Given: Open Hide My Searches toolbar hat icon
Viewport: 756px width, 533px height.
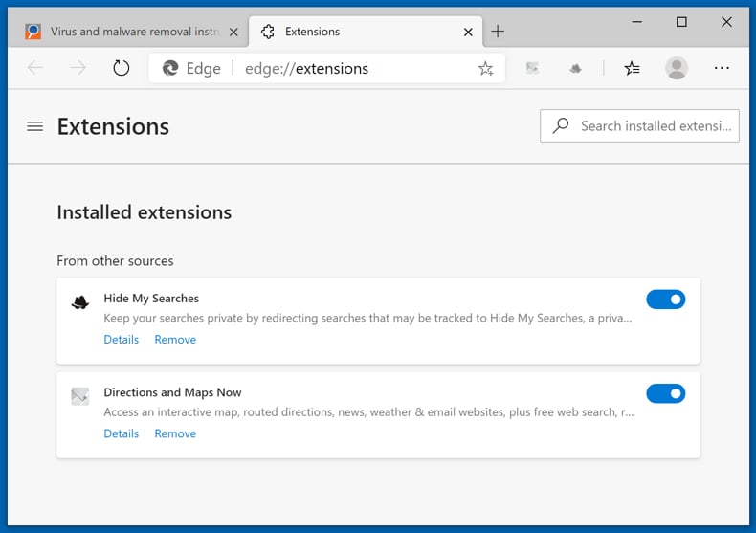Looking at the screenshot, I should (575, 69).
